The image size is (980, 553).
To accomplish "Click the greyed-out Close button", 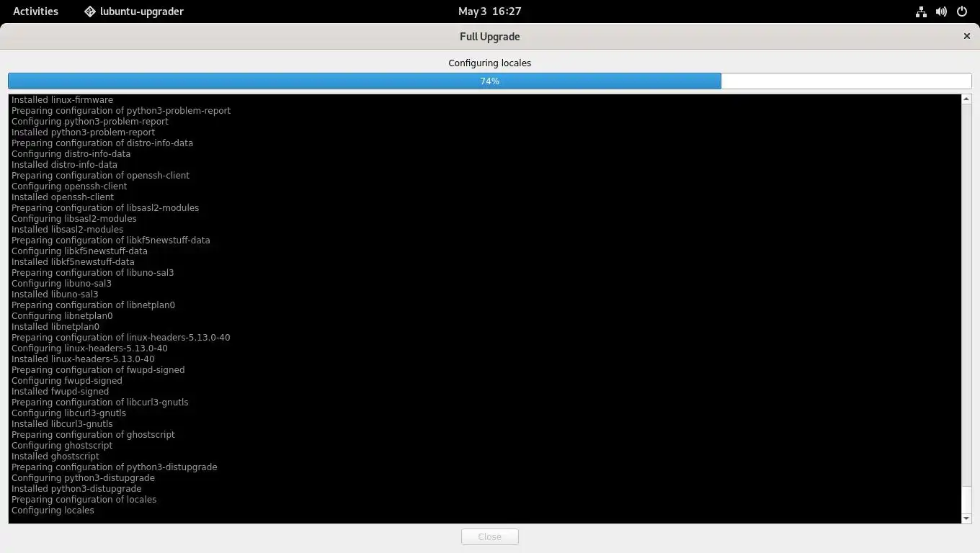I will [490, 536].
